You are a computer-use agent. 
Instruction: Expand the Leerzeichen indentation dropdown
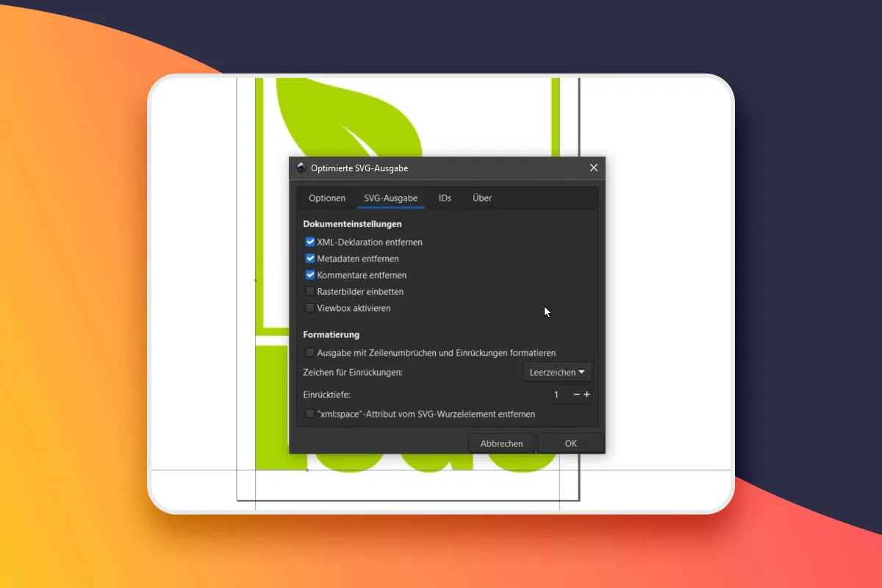pyautogui.click(x=557, y=373)
